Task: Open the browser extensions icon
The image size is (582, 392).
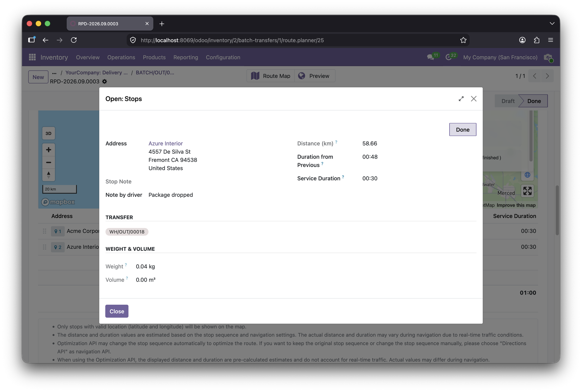Action: [537, 40]
